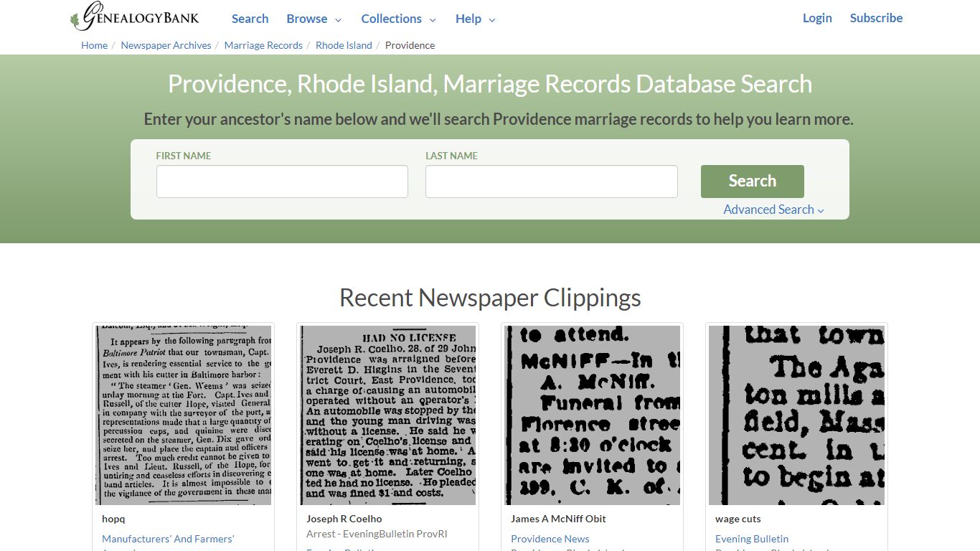
Task: Open the Joseph R Coelho clipping image
Action: (x=387, y=415)
